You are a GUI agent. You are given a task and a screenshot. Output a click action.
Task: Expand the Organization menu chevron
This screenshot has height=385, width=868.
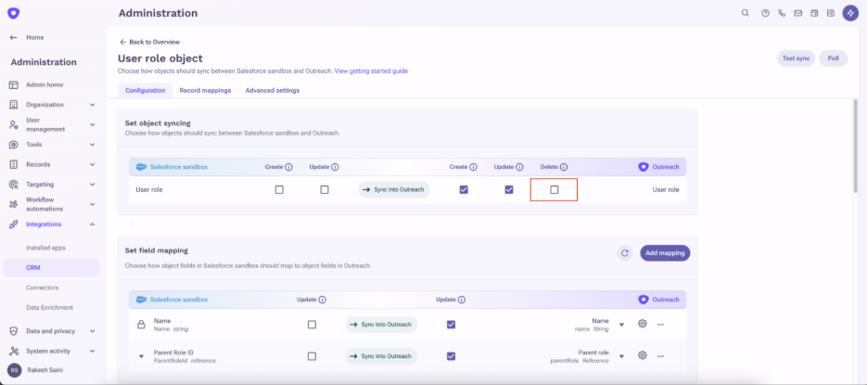coord(93,105)
